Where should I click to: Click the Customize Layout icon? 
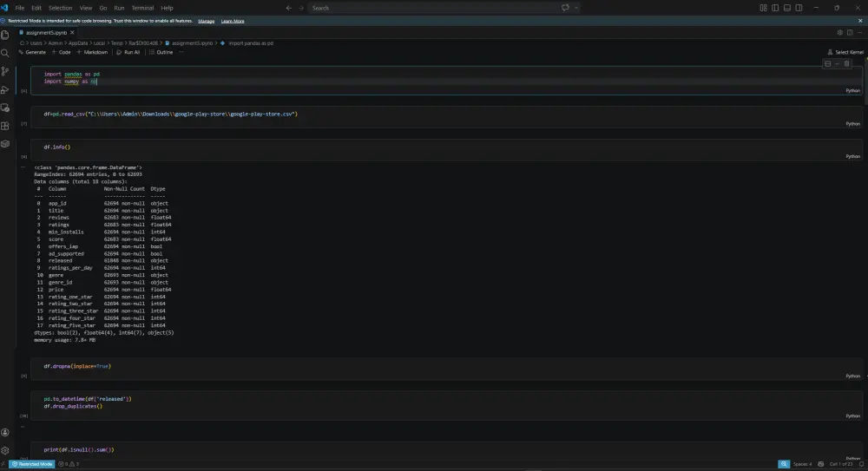pos(763,8)
